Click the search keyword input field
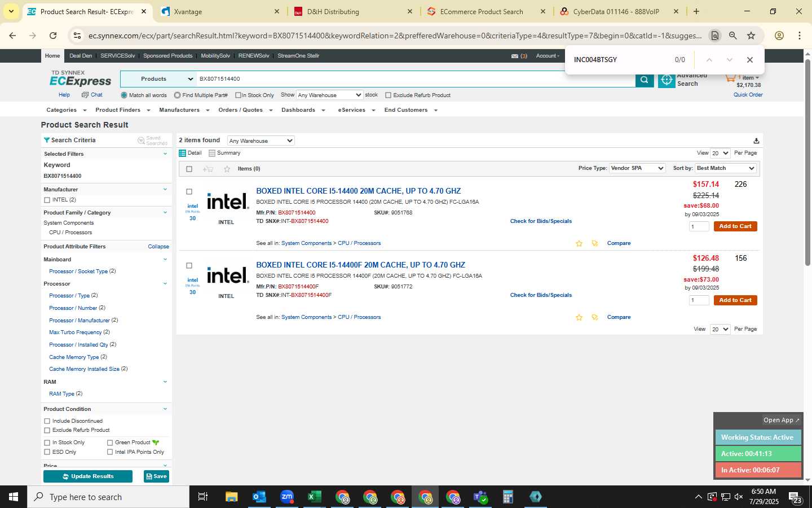This screenshot has height=508, width=812. point(416,79)
